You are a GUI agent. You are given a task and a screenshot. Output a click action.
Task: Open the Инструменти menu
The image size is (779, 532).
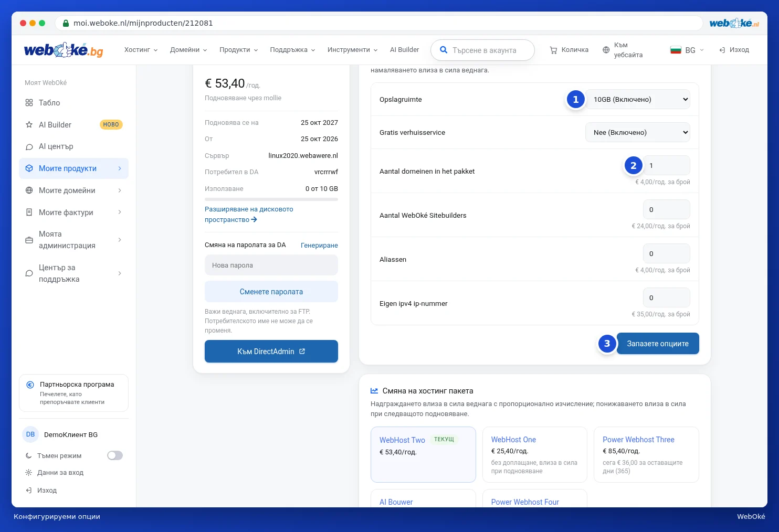point(353,50)
